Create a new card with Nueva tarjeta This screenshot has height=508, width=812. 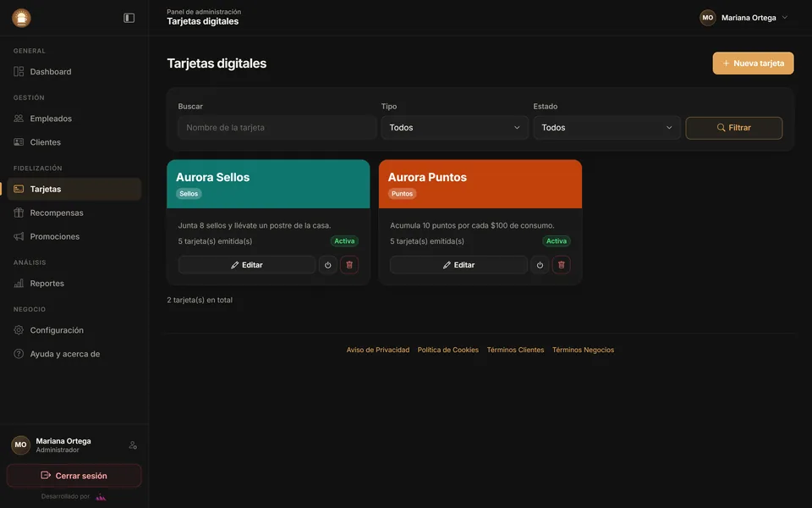pos(753,63)
